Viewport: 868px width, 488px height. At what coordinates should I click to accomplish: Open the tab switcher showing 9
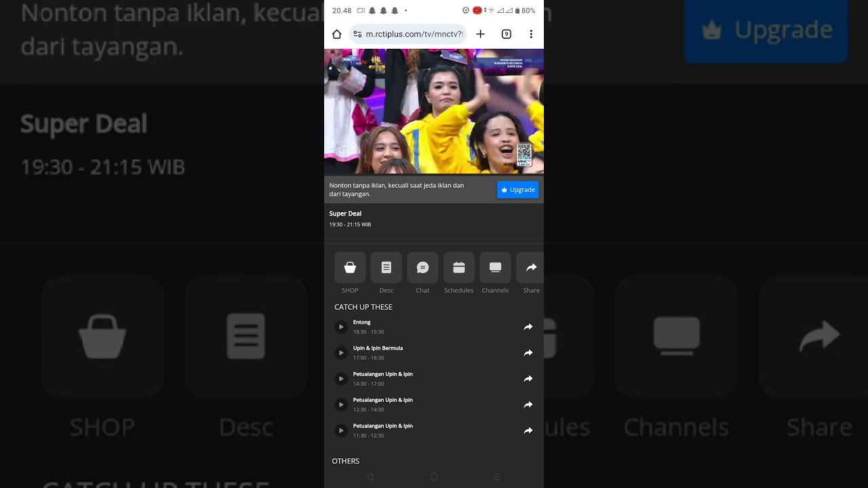[506, 34]
